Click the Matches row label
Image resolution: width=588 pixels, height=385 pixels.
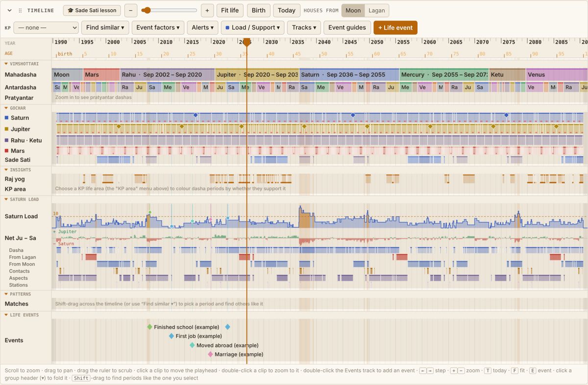click(x=17, y=304)
